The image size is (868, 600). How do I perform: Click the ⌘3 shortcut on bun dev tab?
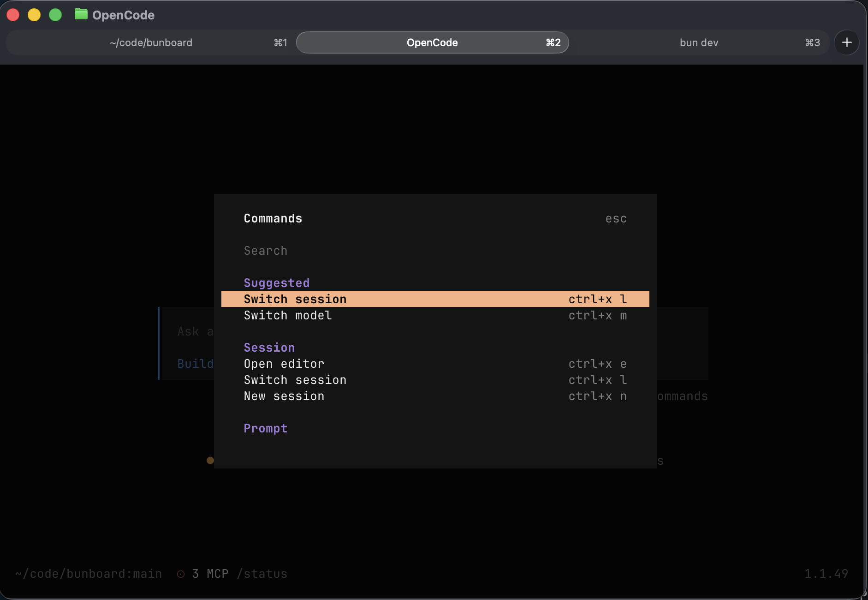pos(813,42)
